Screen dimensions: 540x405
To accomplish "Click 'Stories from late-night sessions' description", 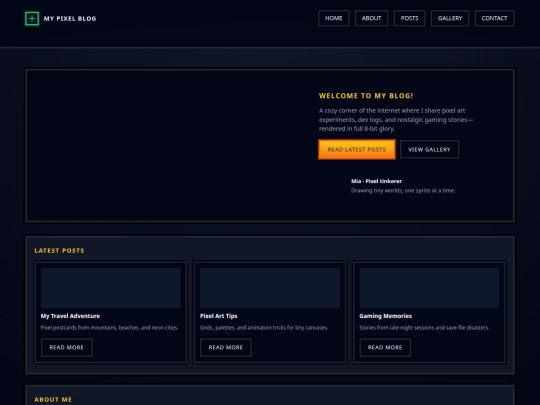I will pos(424,328).
